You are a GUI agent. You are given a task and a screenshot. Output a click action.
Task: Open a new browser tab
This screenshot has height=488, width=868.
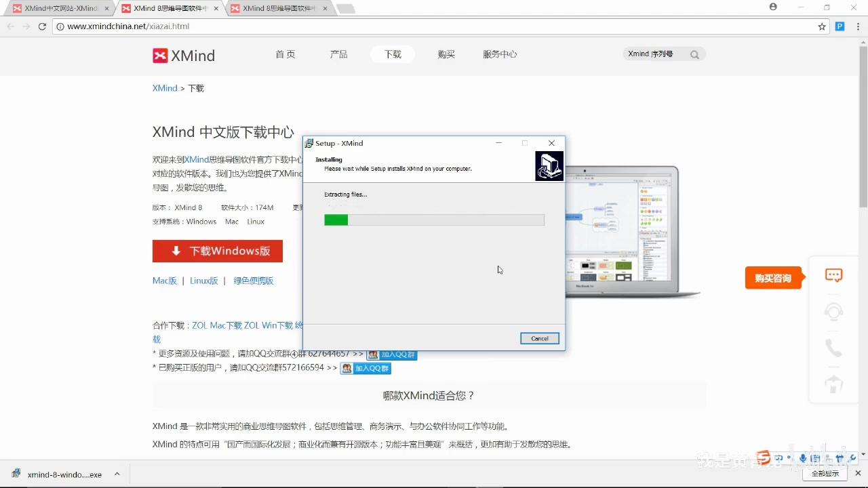point(346,9)
